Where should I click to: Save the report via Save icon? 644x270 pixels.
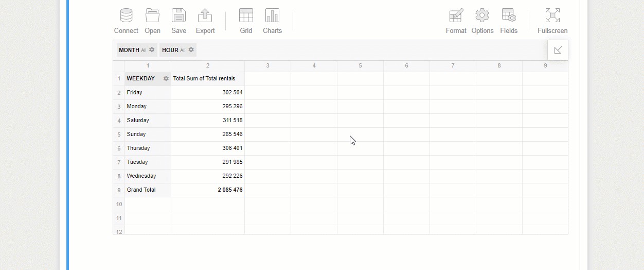(x=178, y=15)
